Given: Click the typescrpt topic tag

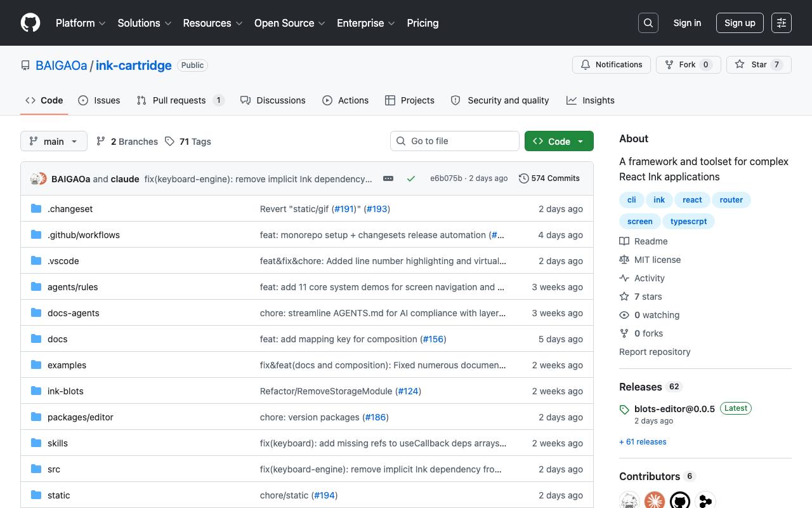Looking at the screenshot, I should click(688, 222).
